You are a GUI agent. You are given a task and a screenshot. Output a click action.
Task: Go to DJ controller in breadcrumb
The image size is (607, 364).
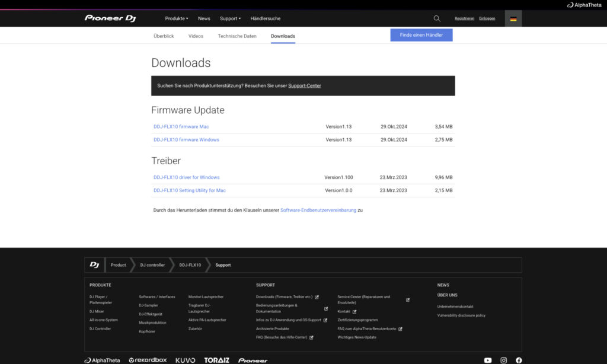[152, 265]
